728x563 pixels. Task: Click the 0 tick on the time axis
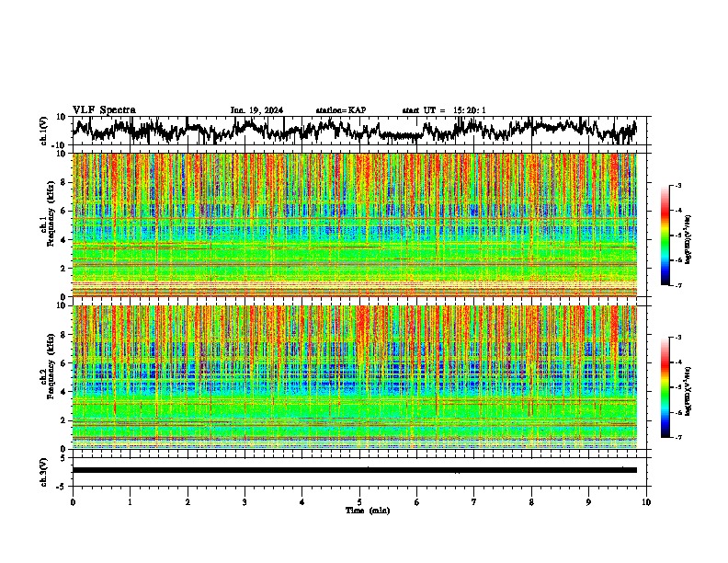tap(73, 502)
